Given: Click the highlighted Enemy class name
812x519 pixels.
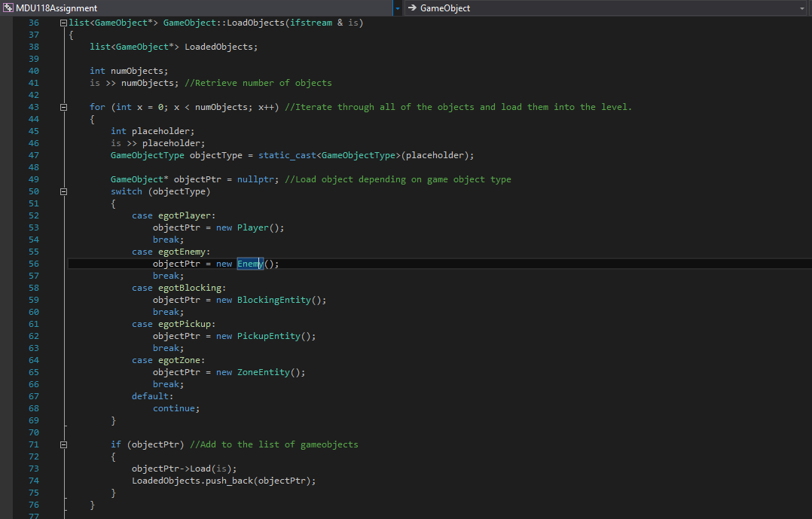Looking at the screenshot, I should (x=249, y=264).
